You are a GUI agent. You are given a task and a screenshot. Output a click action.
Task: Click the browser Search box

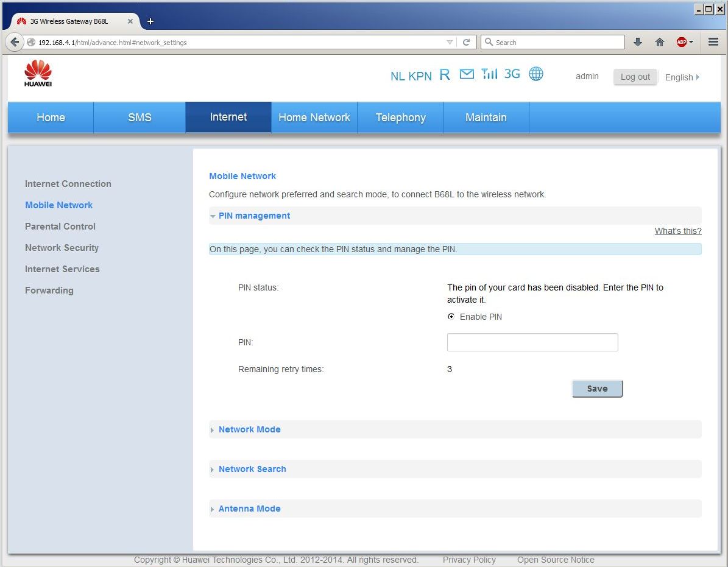(x=553, y=42)
